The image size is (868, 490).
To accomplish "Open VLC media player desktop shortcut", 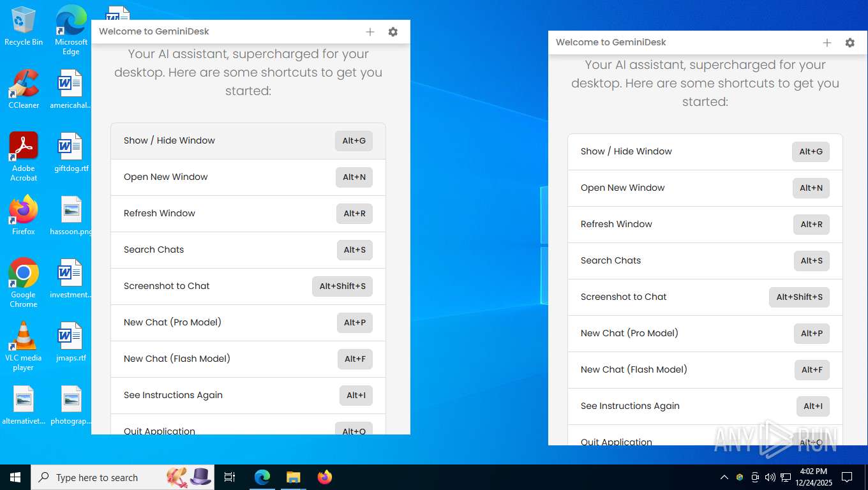I will 24,346.
